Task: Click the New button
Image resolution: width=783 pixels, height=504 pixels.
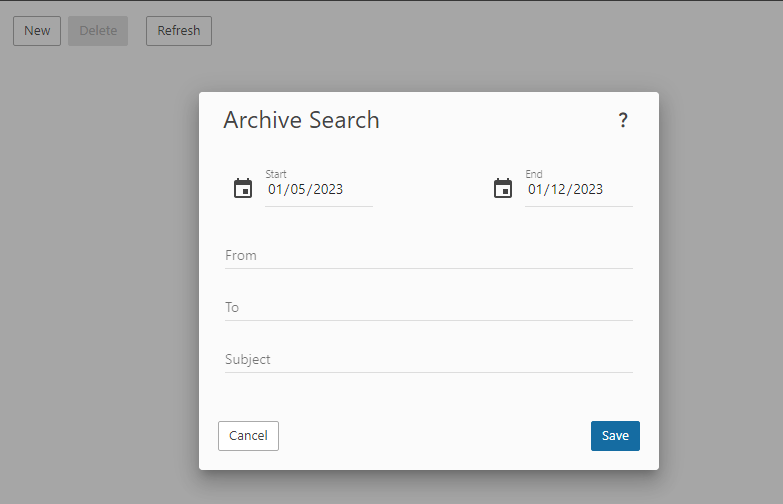Action: [x=37, y=31]
